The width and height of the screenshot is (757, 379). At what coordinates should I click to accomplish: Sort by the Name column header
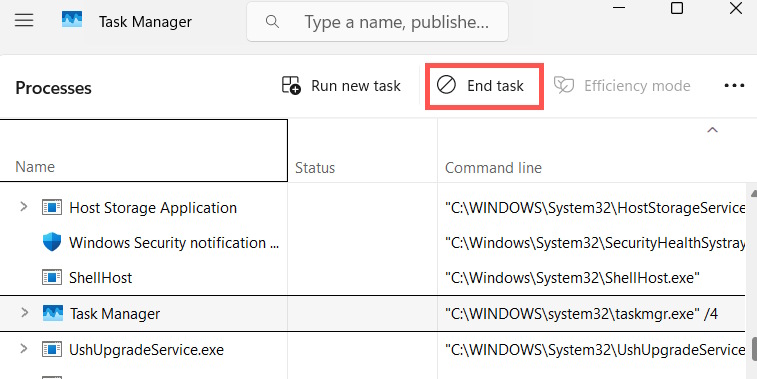144,151
